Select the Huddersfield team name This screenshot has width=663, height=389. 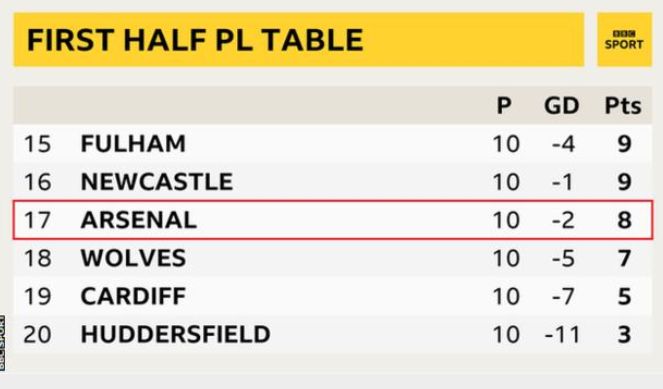175,334
